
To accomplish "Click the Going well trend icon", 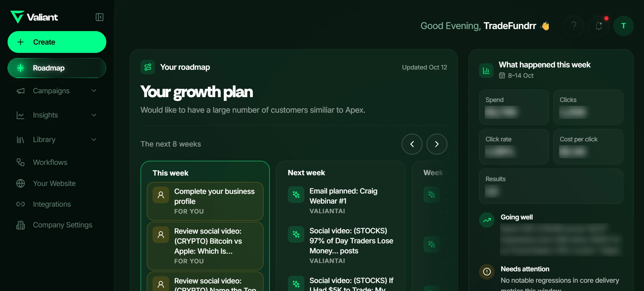I will click(487, 220).
